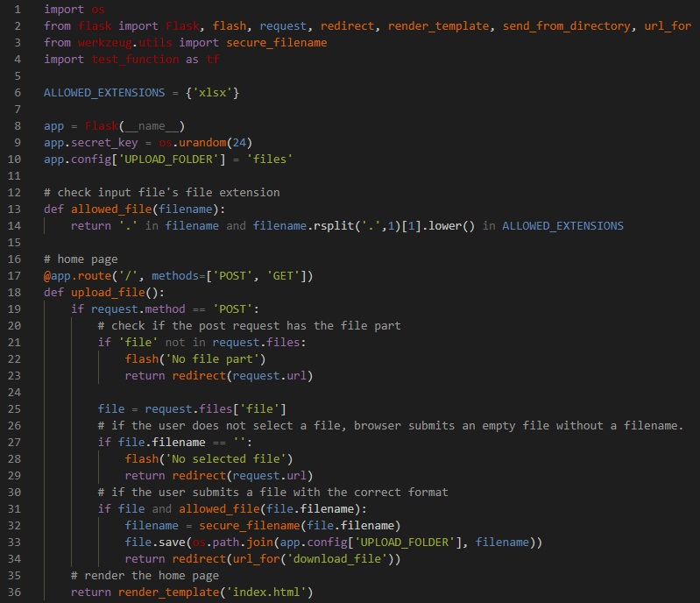Image resolution: width=700 pixels, height=603 pixels.
Task: Click 'request.method' on line 19
Action: tap(138, 309)
